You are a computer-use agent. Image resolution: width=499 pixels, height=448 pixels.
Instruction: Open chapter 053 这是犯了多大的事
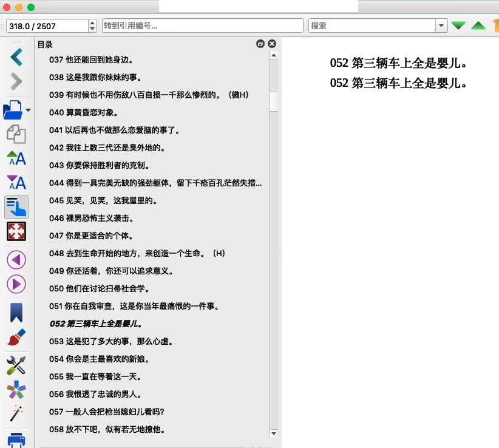pyautogui.click(x=111, y=341)
